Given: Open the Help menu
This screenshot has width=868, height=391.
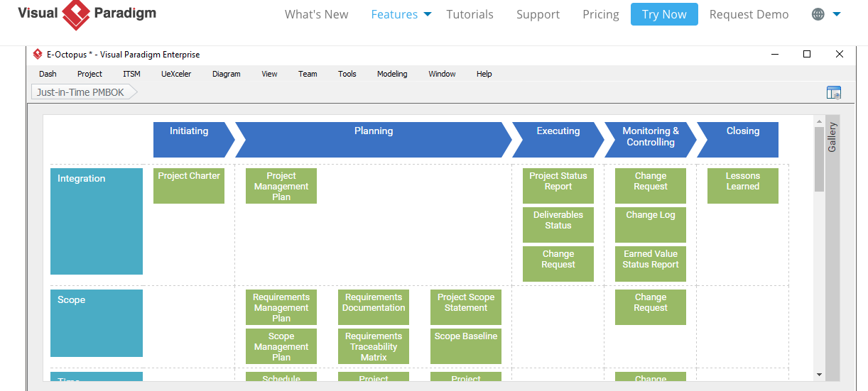Looking at the screenshot, I should coord(484,74).
